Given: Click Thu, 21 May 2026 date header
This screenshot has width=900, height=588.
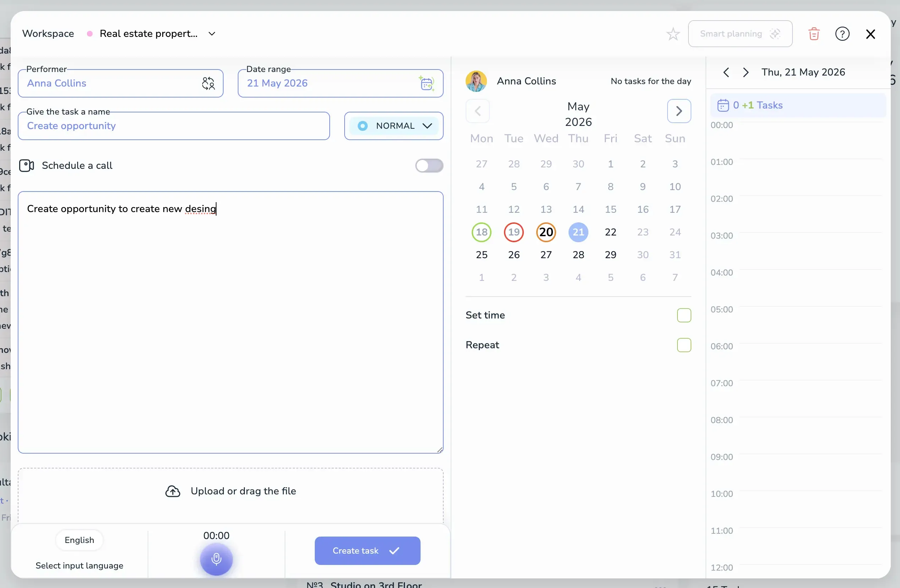Looking at the screenshot, I should coord(803,72).
